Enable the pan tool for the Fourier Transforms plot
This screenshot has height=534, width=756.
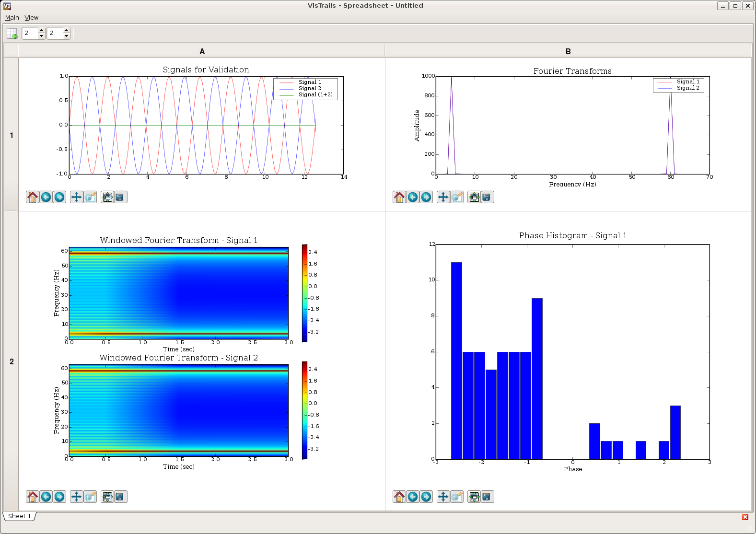click(x=443, y=197)
